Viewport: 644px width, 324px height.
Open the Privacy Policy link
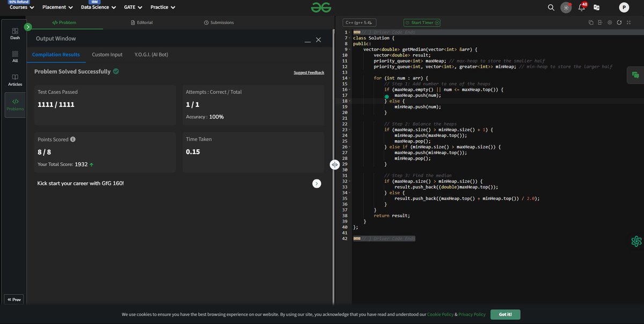(472, 314)
